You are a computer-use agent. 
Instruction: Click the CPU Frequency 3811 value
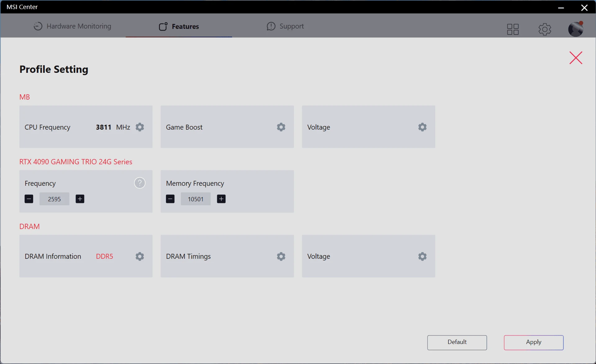coord(103,127)
